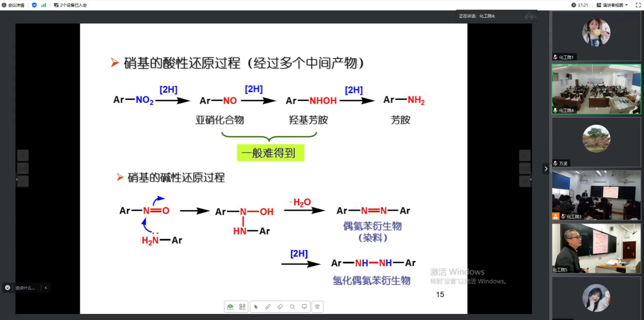The height and width of the screenshot is (320, 644).
Task: Select the mouse pointer tool in annotation toolbar
Action: 256,307
